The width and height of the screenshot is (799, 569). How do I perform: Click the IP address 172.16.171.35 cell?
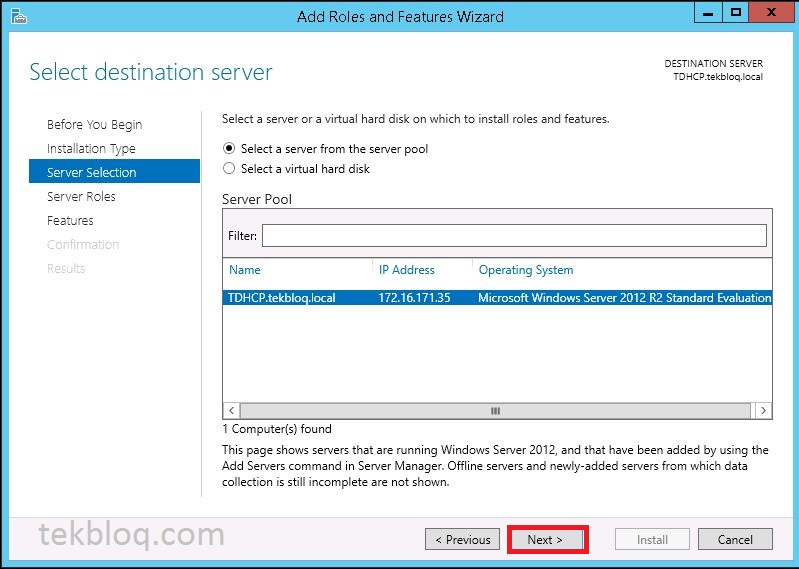click(x=414, y=297)
